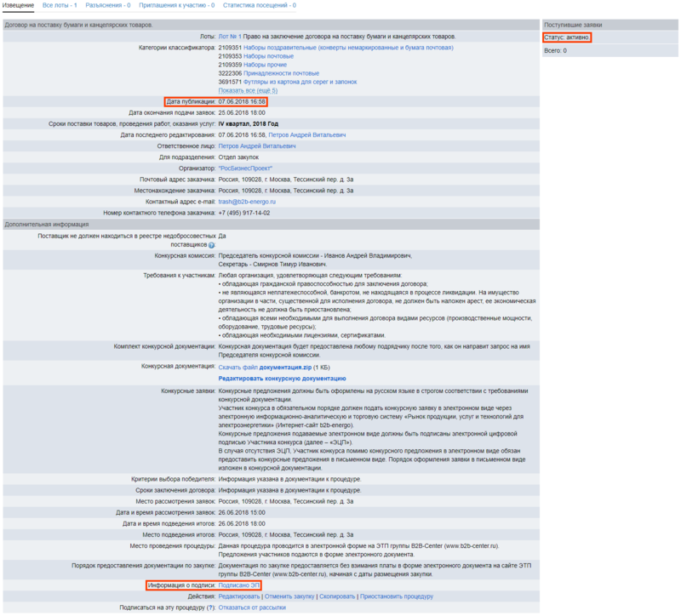The width and height of the screenshot is (681, 616).
Task: Click Отменить закупку action
Action: pos(289,596)
